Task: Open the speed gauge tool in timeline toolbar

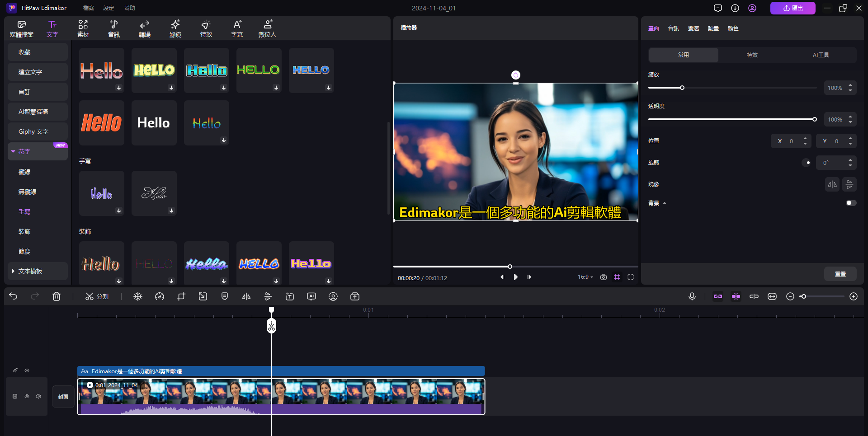Action: pos(160,296)
